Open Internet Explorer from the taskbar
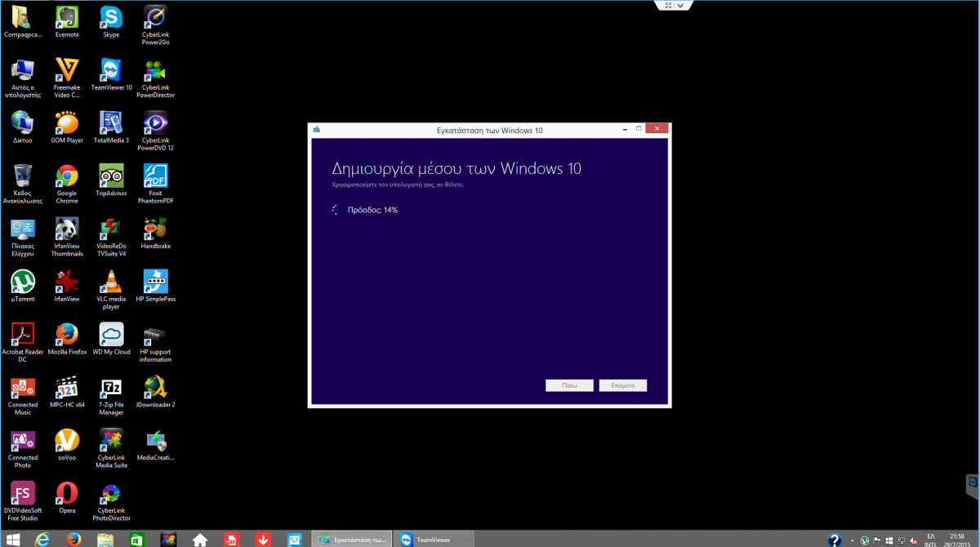This screenshot has width=980, height=547. 42,540
